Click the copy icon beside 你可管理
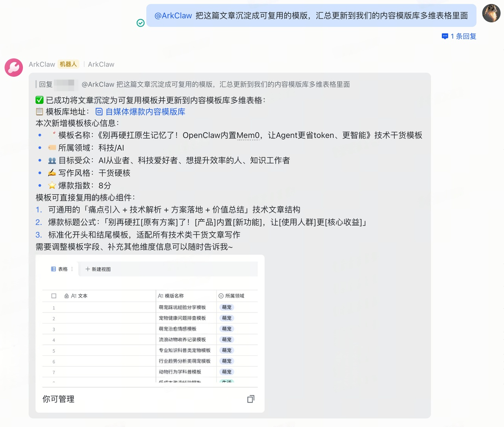The width and height of the screenshot is (504, 427). [251, 399]
